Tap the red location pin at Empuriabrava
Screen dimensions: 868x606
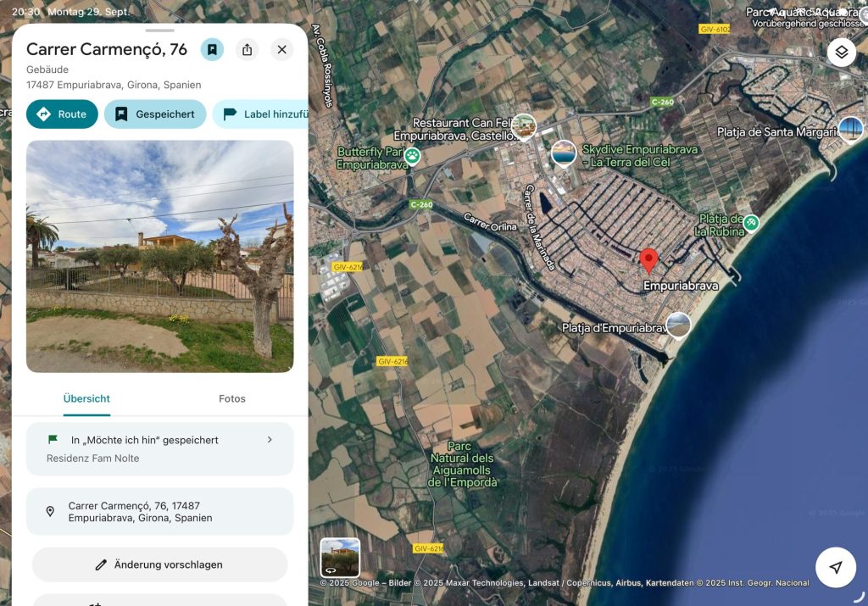click(x=648, y=259)
